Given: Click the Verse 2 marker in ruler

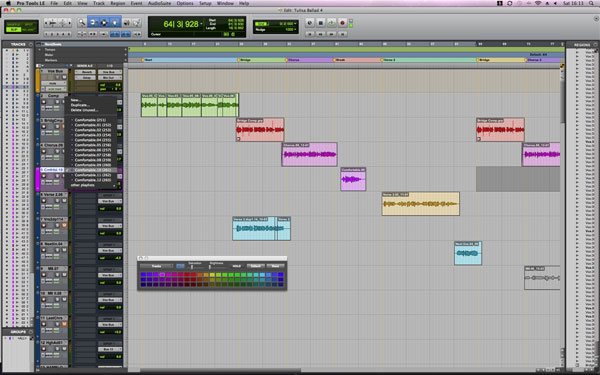Looking at the screenshot, I should [388, 60].
